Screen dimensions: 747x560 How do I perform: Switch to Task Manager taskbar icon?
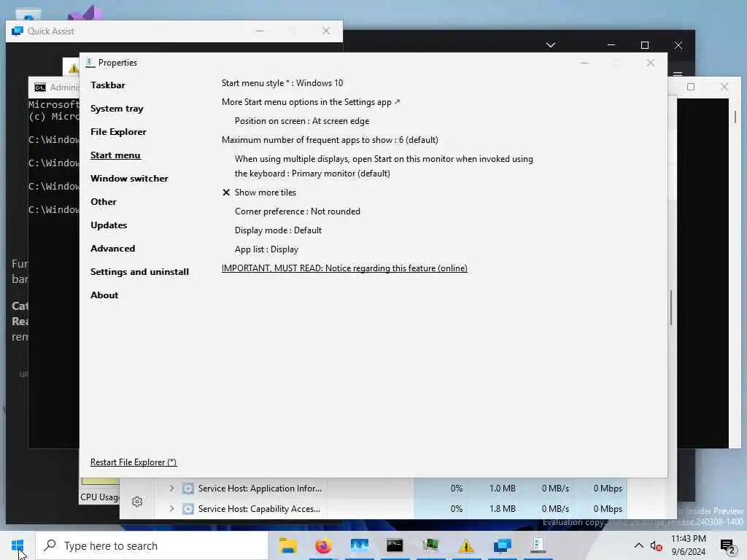(x=359, y=545)
